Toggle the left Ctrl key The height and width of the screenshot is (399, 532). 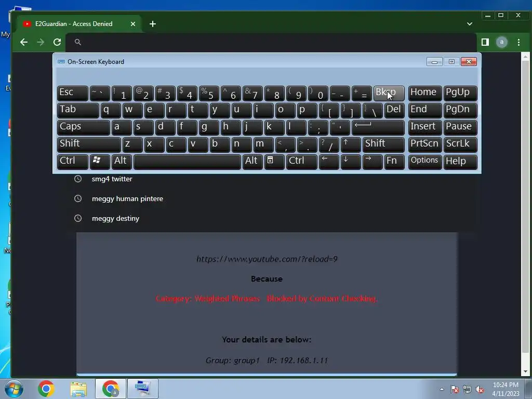tap(73, 162)
